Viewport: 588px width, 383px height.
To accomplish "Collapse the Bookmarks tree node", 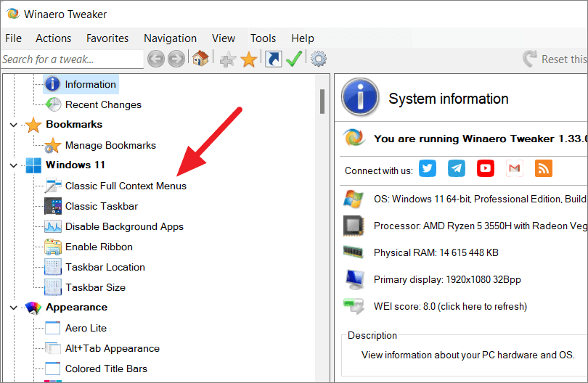I will coord(14,125).
